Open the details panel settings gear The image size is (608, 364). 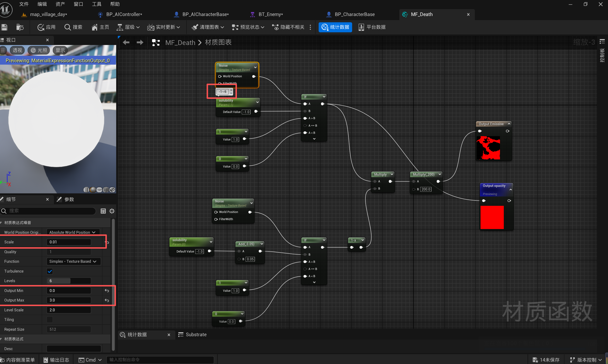tap(112, 211)
